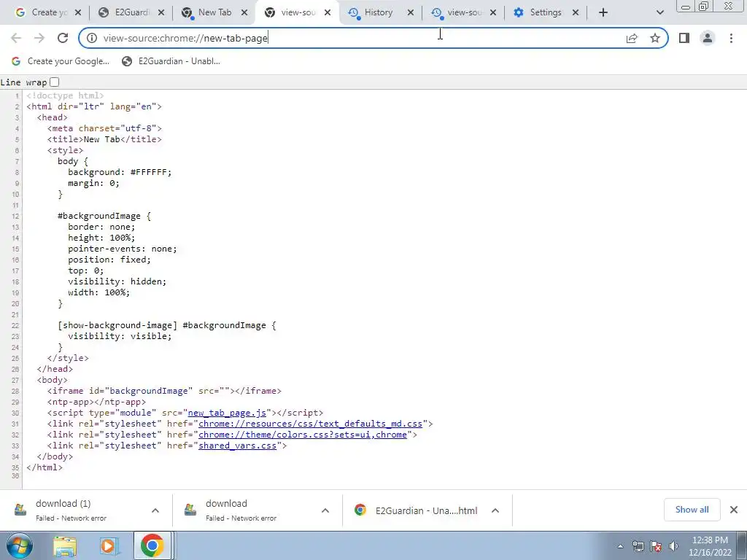This screenshot has height=560, width=747.
Task: Close the New Tab tab
Action: (244, 12)
